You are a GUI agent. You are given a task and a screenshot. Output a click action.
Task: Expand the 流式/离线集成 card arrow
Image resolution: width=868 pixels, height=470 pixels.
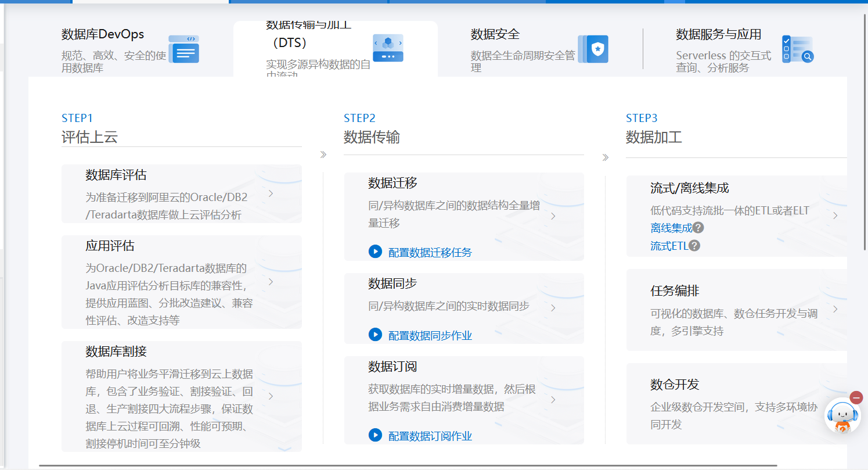(x=835, y=216)
